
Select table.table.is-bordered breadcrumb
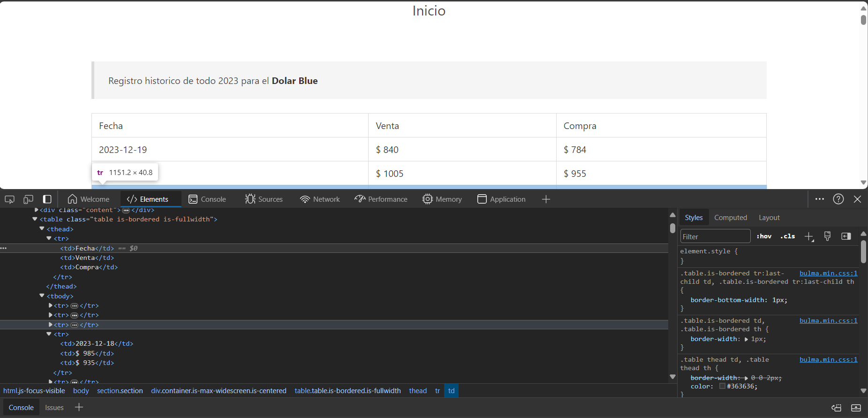[x=347, y=391]
